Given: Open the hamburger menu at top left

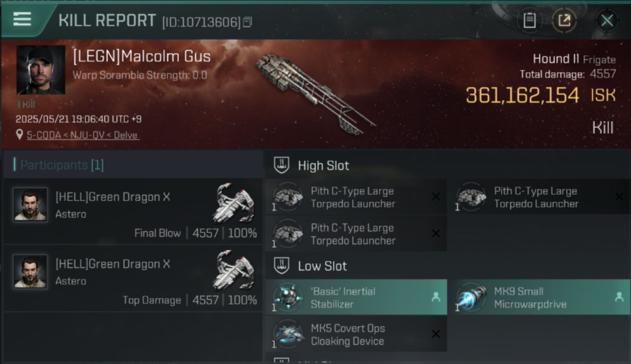Looking at the screenshot, I should (22, 19).
